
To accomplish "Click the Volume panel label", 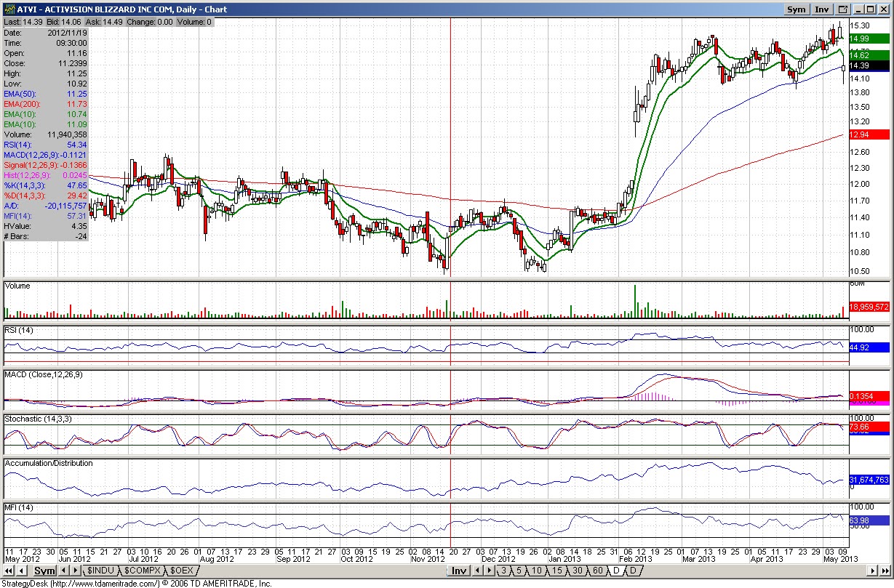I will (x=17, y=286).
